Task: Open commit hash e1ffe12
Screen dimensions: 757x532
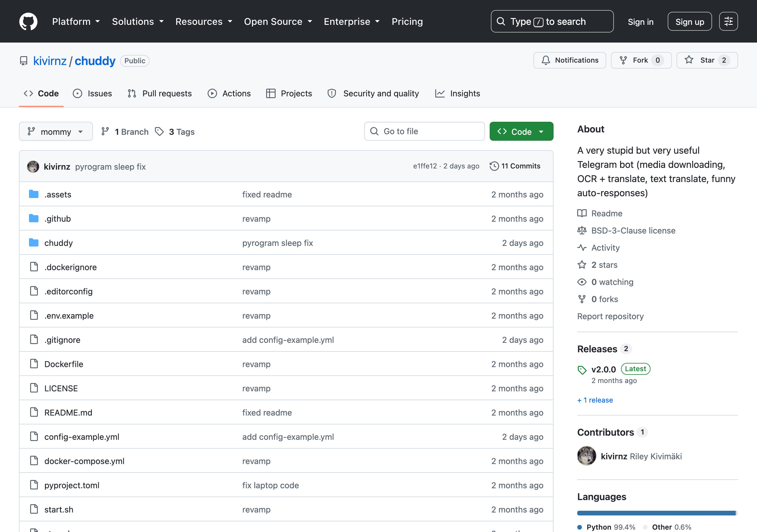Action: coord(425,166)
